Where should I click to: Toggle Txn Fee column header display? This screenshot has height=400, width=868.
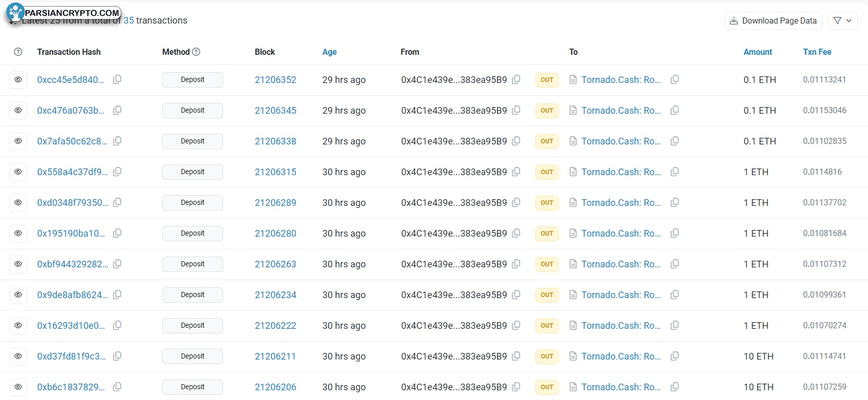pyautogui.click(x=817, y=52)
